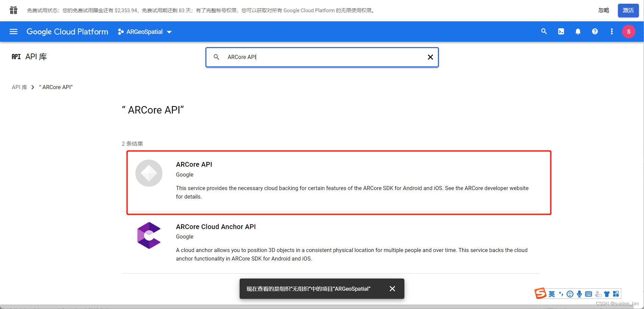Click the "ARCore API" large page heading
The height and width of the screenshot is (309, 644).
click(x=153, y=110)
